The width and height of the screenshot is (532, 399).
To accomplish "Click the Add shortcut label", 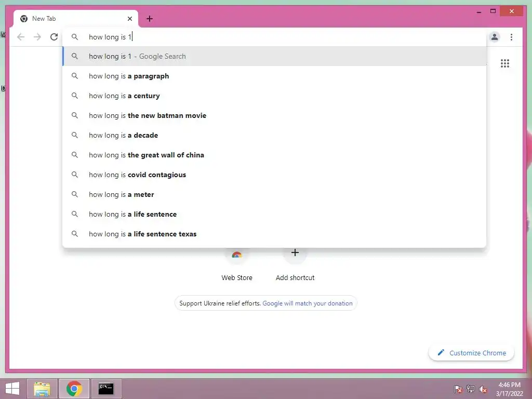I will click(295, 277).
